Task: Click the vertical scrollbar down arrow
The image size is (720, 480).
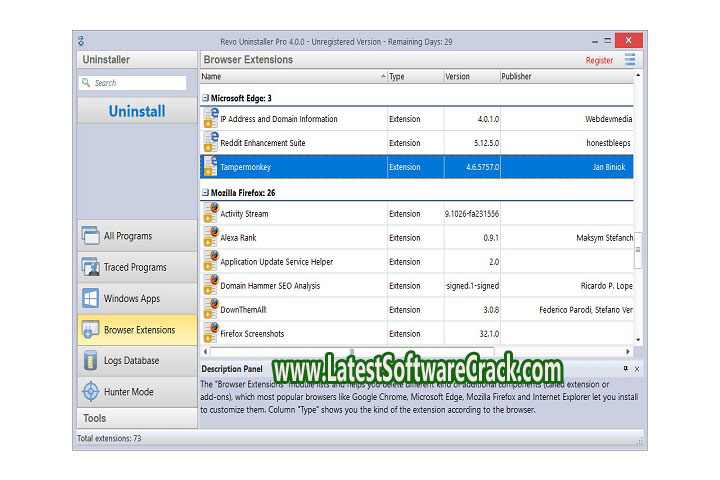Action: 638,340
